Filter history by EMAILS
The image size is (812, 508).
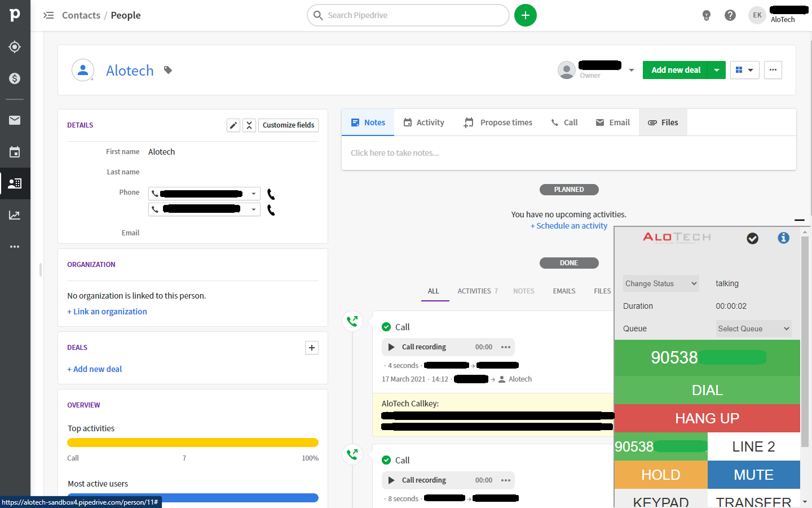tap(564, 291)
